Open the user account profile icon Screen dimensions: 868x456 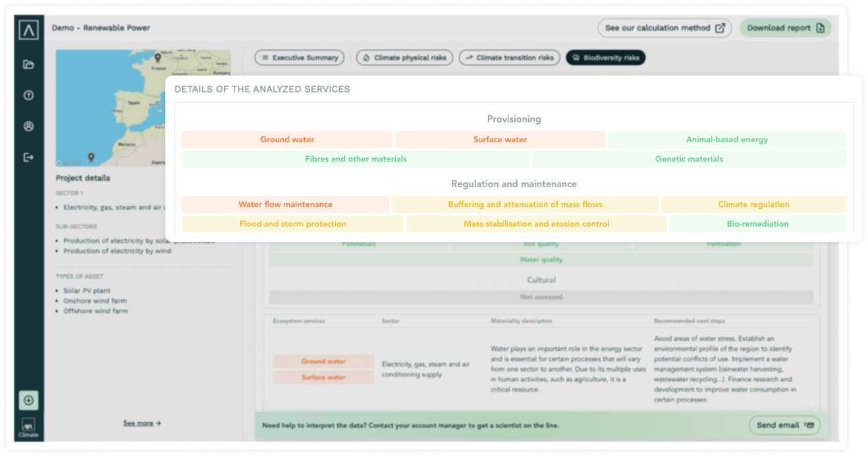click(28, 127)
